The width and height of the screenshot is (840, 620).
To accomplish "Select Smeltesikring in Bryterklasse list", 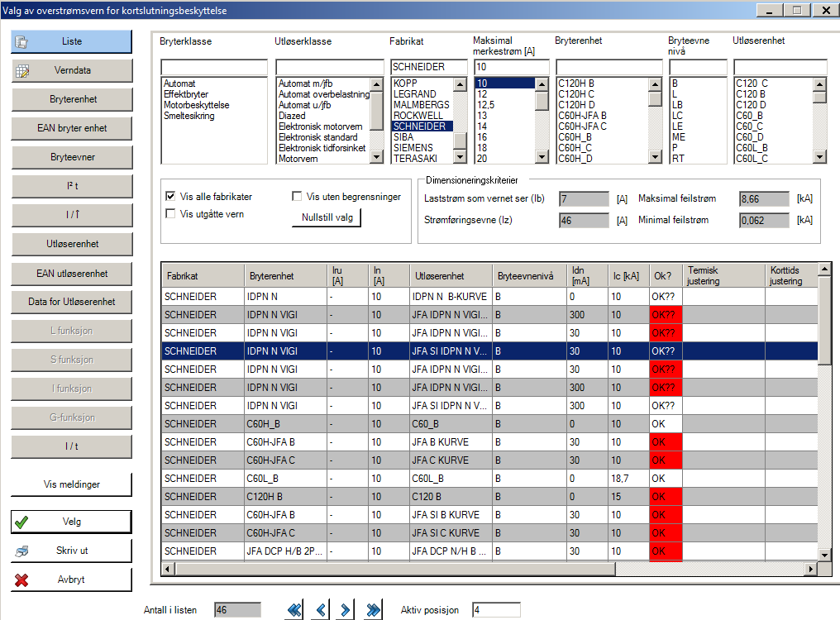I will [x=189, y=116].
